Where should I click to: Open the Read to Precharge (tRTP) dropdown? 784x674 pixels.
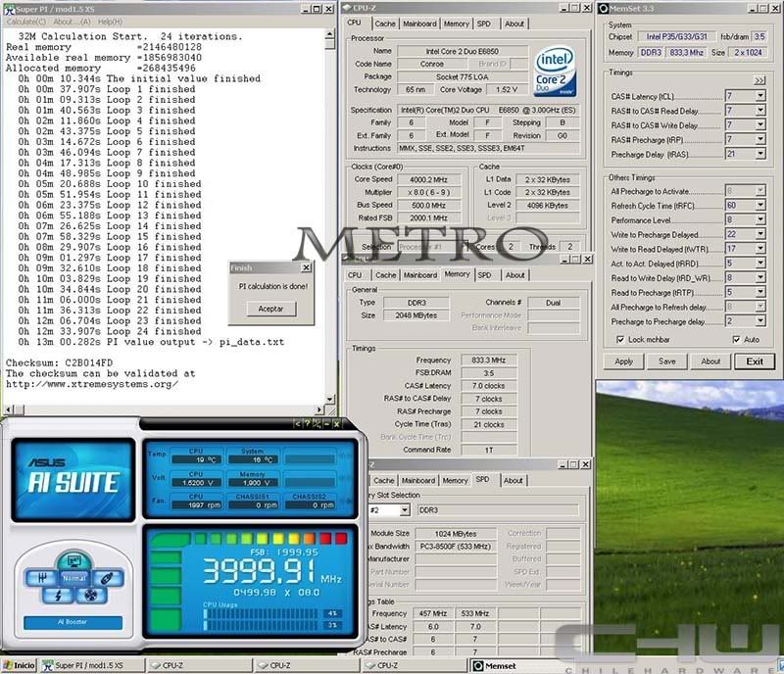click(760, 292)
